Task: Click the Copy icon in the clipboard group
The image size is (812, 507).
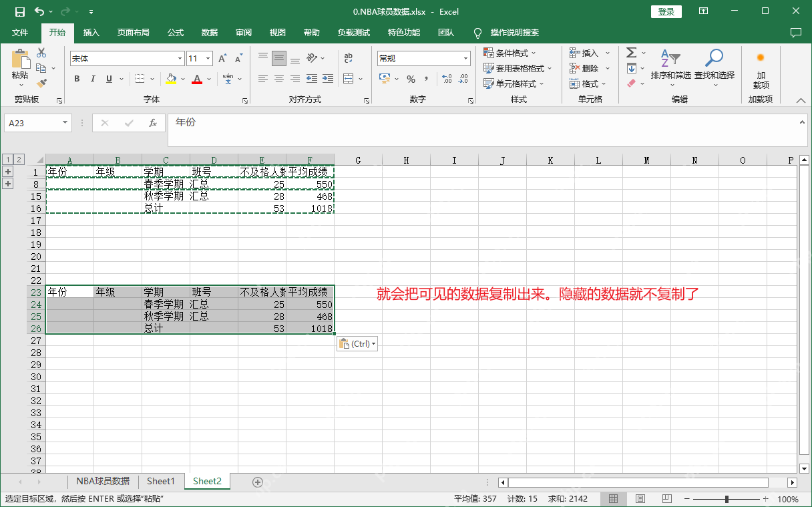Action: point(41,68)
